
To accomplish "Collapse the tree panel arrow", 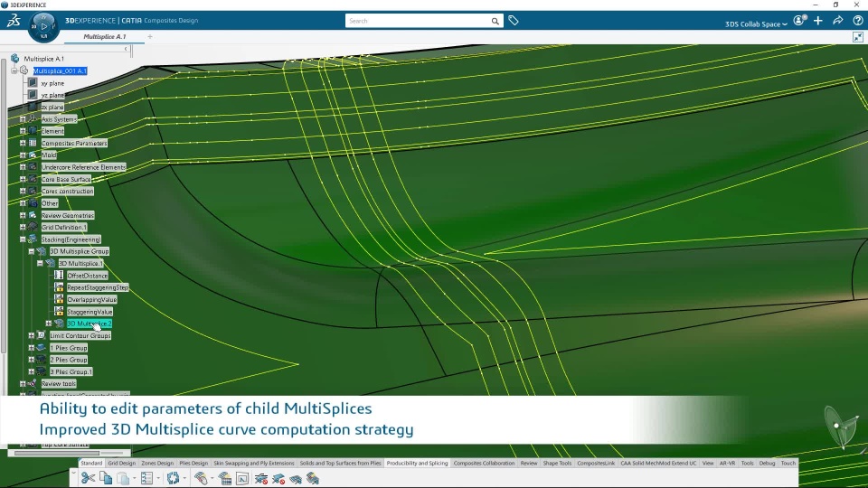I will click(x=126, y=49).
